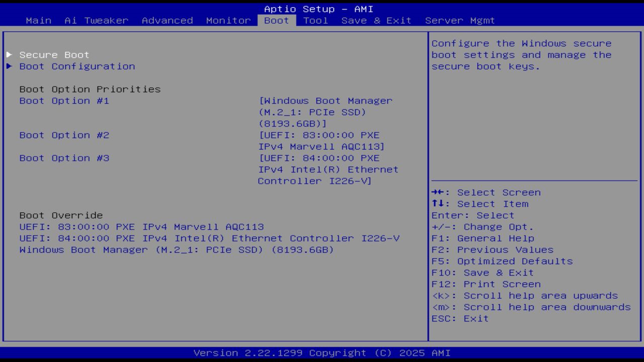Open the Secure Boot settings entry
This screenshot has width=644, height=362.
54,54
